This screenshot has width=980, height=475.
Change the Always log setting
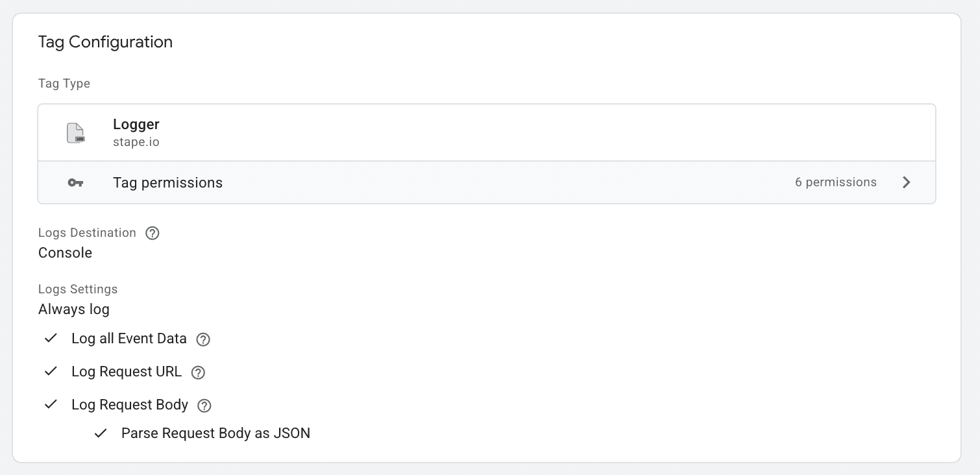[73, 310]
